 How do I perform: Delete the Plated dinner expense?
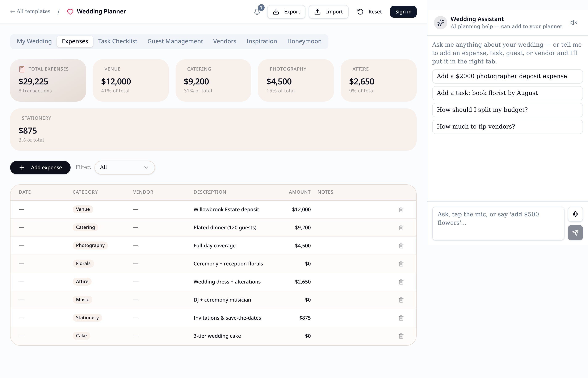pyautogui.click(x=401, y=228)
